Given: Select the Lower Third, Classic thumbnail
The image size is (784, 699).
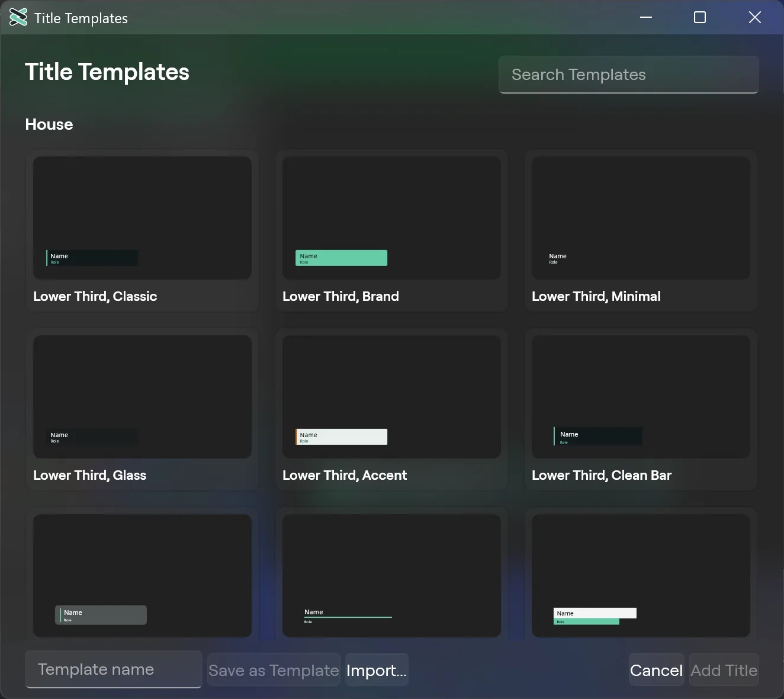Looking at the screenshot, I should click(142, 218).
